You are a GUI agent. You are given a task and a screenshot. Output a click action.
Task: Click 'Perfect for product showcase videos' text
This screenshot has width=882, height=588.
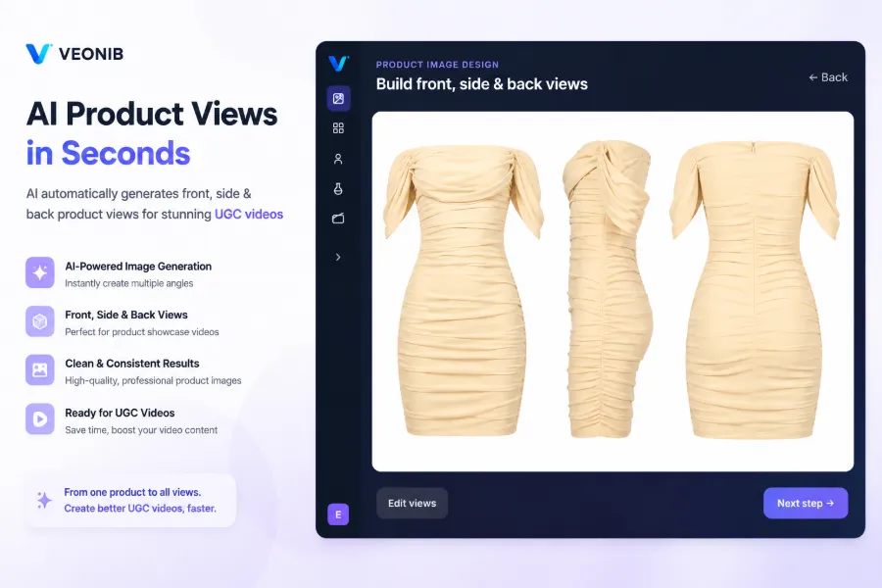point(142,332)
